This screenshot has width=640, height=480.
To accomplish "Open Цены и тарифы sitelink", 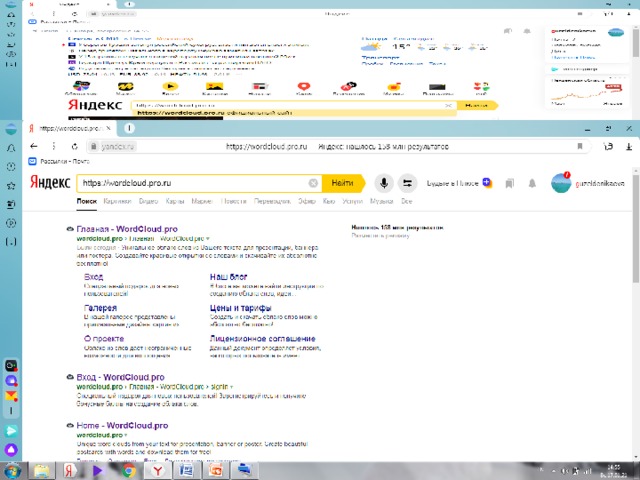I will click(x=241, y=308).
